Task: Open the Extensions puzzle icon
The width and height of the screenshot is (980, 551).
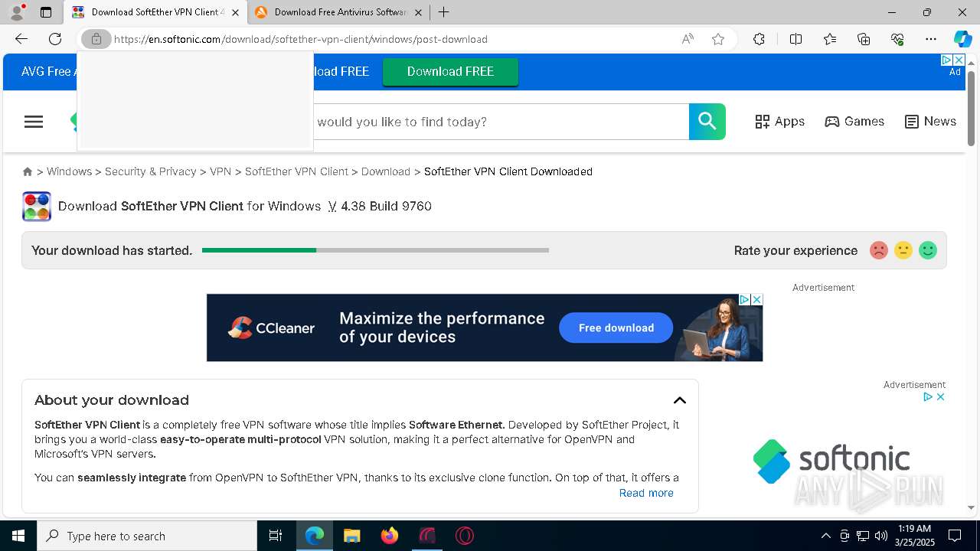Action: click(x=759, y=39)
